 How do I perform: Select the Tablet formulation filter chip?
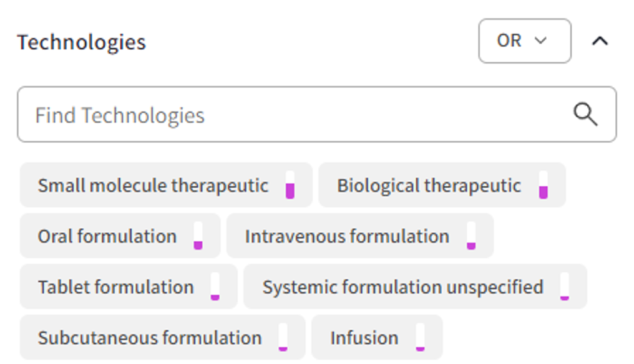(x=115, y=286)
